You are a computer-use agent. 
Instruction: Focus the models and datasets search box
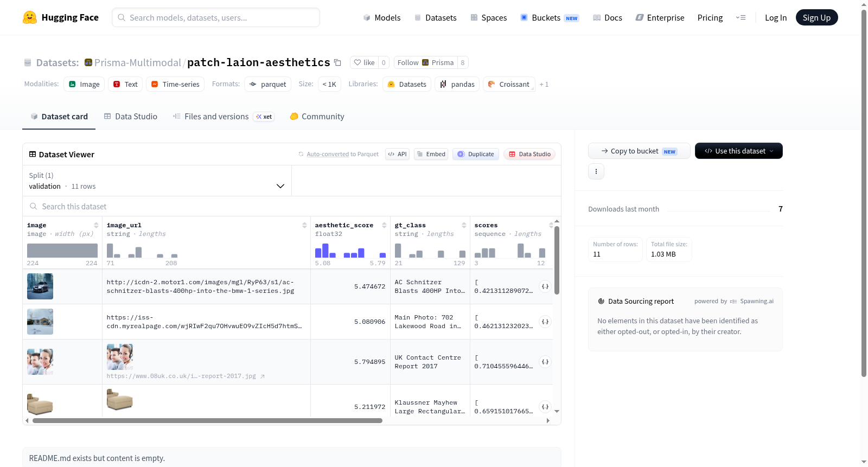(x=216, y=17)
